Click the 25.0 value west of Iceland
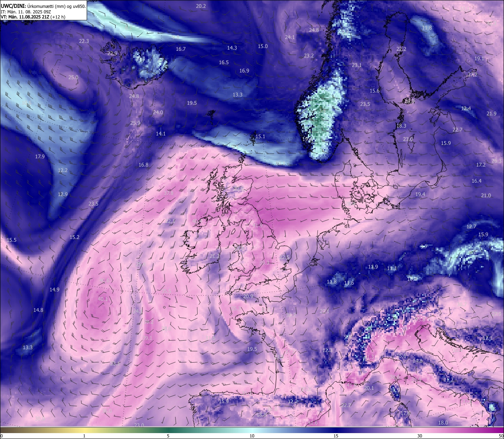Screen dimensions: 504x439 [73, 78]
